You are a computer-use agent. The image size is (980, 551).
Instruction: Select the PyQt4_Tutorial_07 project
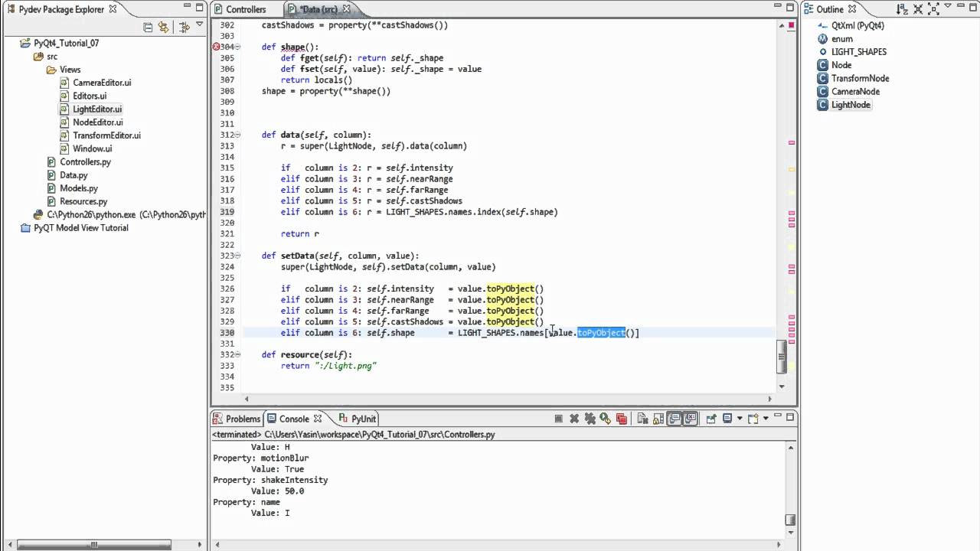[x=66, y=44]
